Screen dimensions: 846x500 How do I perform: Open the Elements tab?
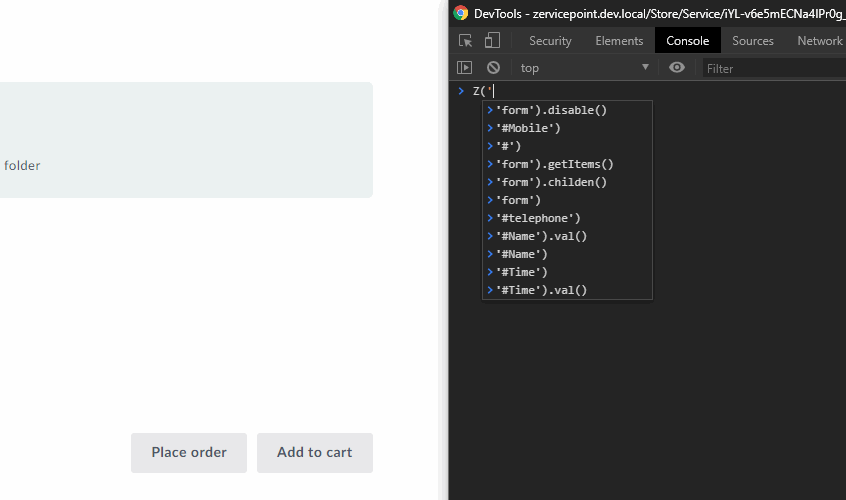(619, 41)
